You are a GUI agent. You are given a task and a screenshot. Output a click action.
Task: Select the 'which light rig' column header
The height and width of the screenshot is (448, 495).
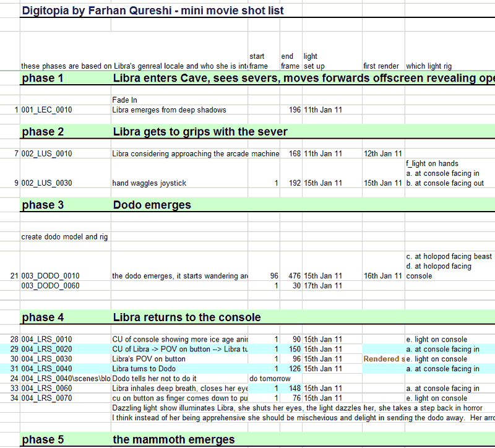point(429,66)
